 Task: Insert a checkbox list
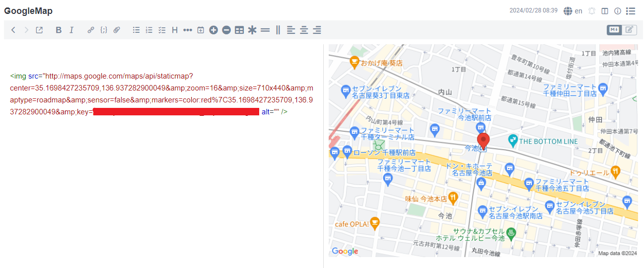[162, 30]
